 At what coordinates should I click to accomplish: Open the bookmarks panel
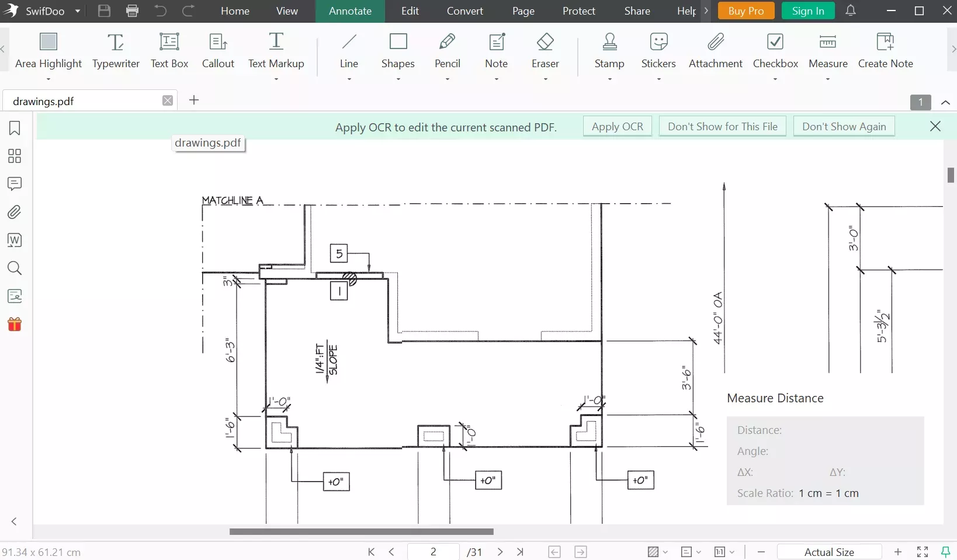14,128
